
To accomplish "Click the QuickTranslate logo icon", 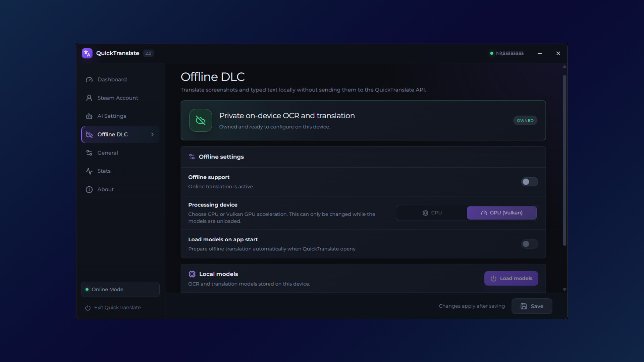I will (x=87, y=53).
